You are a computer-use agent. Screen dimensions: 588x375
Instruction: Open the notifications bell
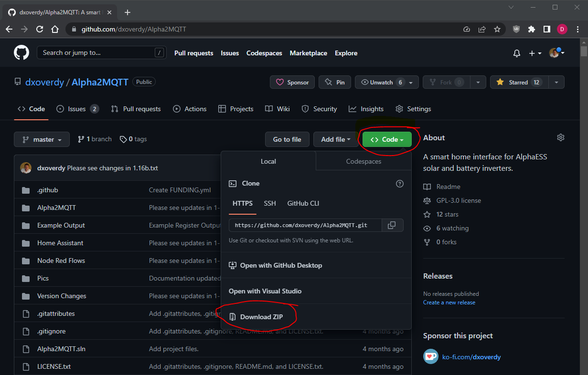point(516,53)
